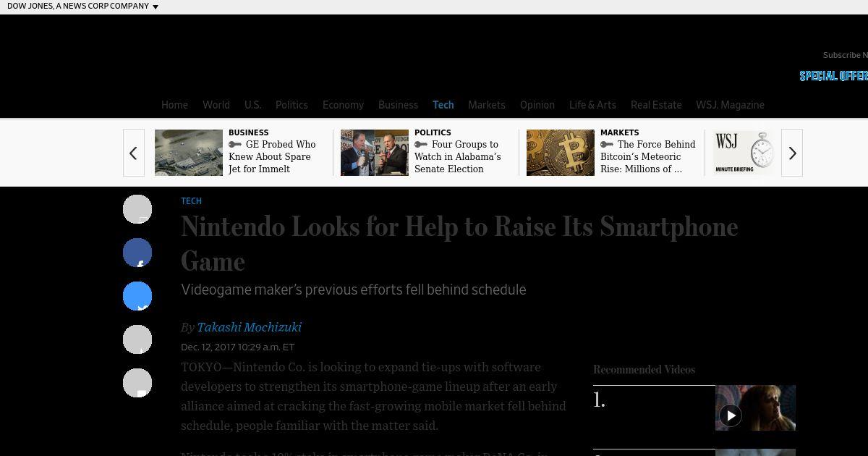Open Life & Arts section
Screen dimensions: 868x456
[592, 105]
